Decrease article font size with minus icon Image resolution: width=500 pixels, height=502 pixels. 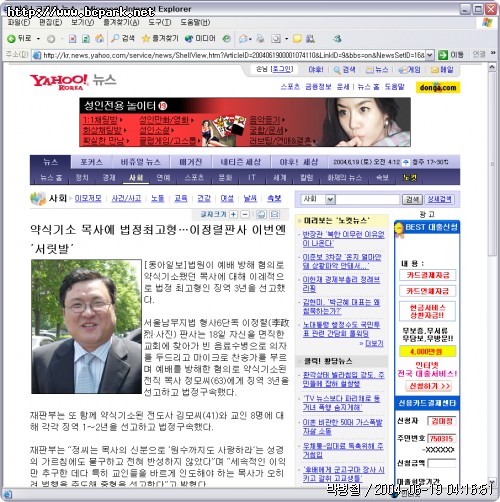coord(245,214)
